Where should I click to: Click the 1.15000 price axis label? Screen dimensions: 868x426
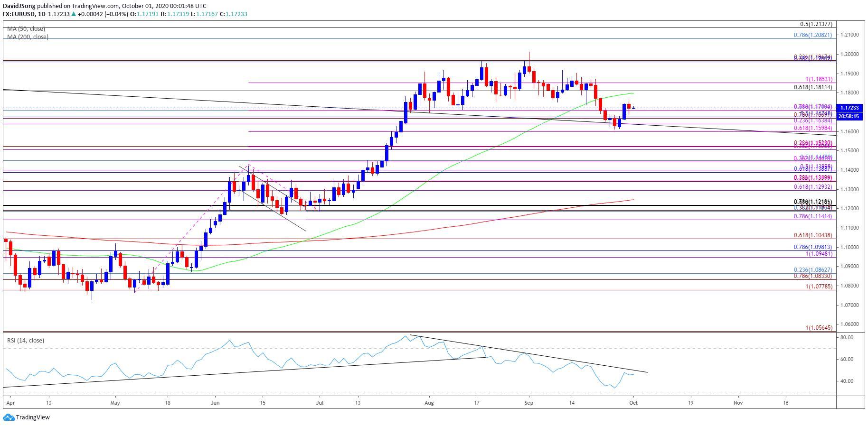[x=849, y=151]
